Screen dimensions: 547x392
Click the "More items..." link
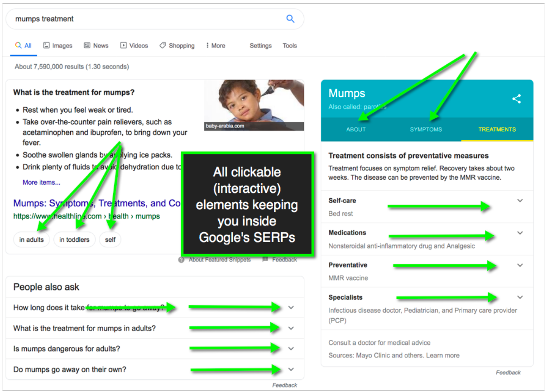click(41, 182)
